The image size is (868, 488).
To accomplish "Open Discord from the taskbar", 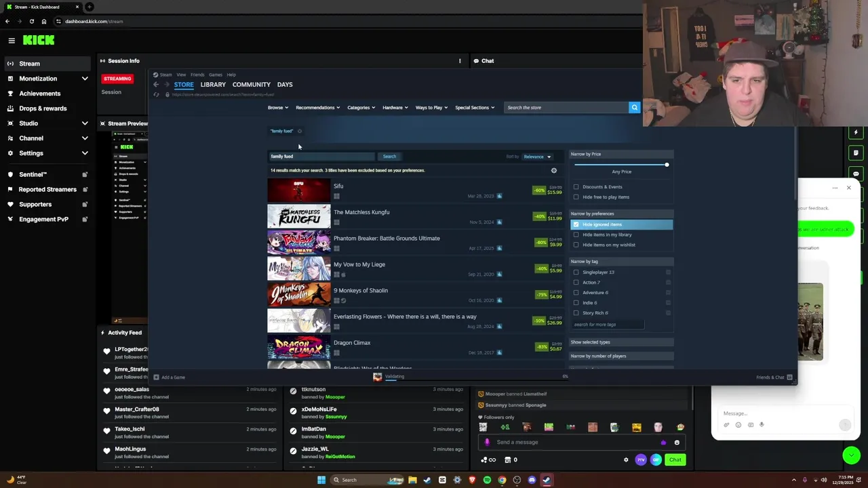I will pyautogui.click(x=532, y=480).
